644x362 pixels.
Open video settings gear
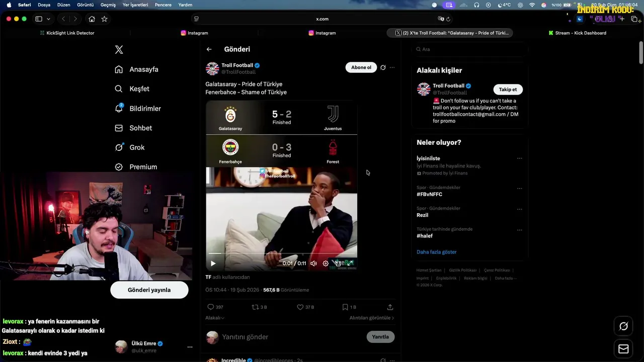coord(326,263)
